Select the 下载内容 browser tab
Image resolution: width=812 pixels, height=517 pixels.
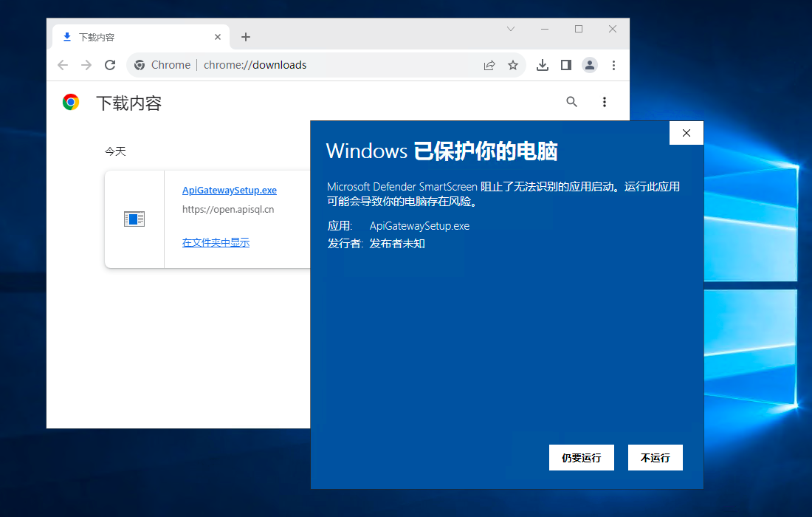[133, 36]
